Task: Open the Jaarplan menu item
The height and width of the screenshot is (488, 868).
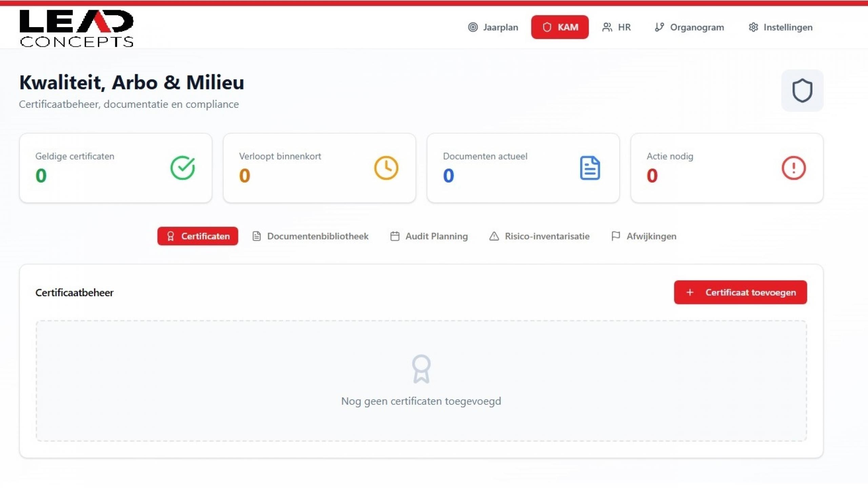Action: pyautogui.click(x=493, y=27)
